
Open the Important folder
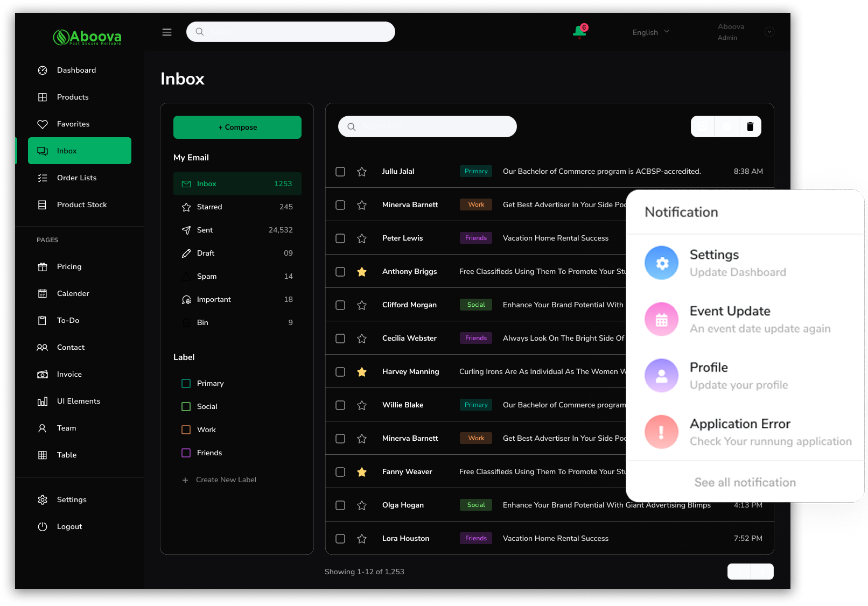click(x=237, y=299)
